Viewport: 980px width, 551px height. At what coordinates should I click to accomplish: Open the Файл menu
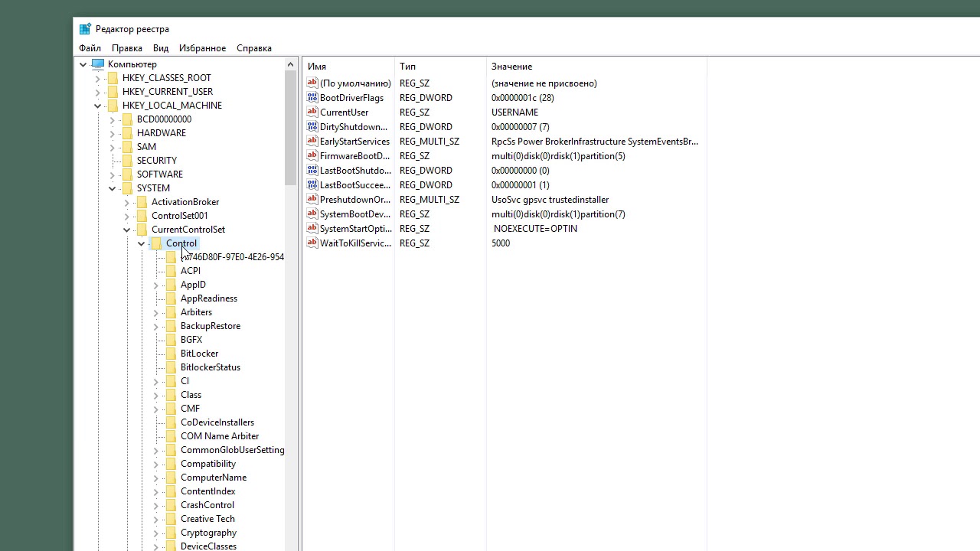tap(90, 48)
